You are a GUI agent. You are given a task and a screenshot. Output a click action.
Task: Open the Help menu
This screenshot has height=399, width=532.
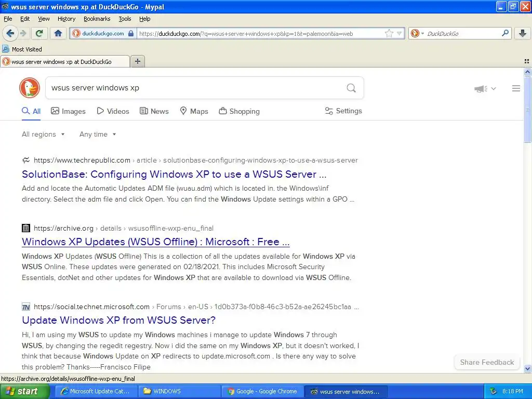[144, 19]
